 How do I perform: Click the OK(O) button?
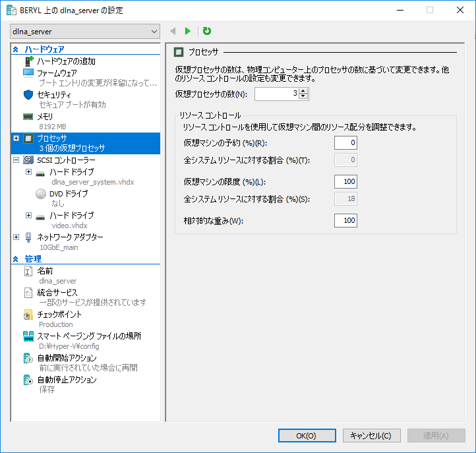coord(307,436)
